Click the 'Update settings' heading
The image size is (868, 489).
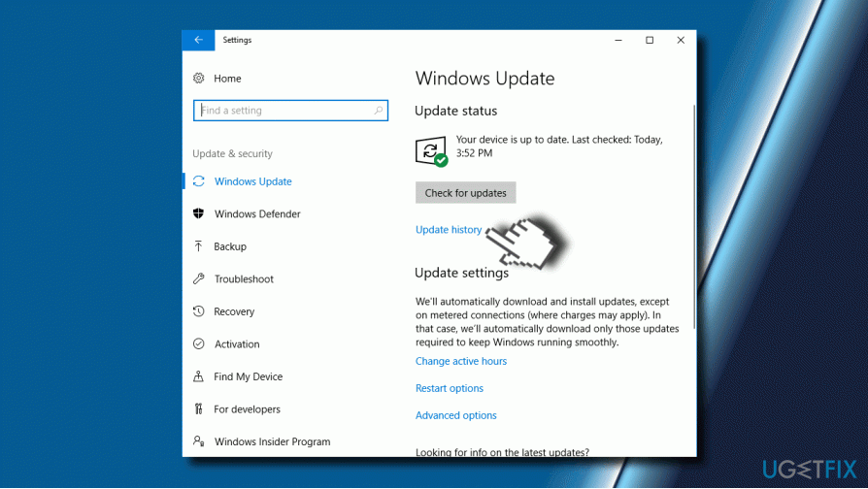point(462,273)
